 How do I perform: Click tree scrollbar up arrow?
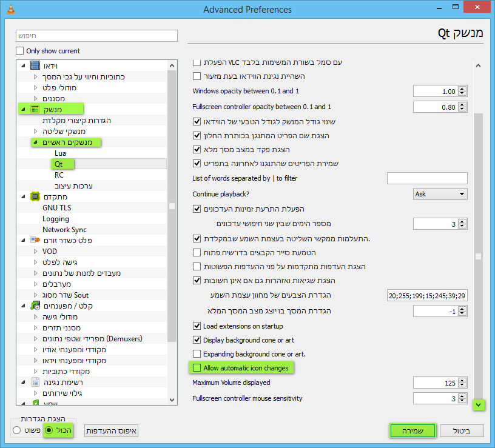(172, 65)
